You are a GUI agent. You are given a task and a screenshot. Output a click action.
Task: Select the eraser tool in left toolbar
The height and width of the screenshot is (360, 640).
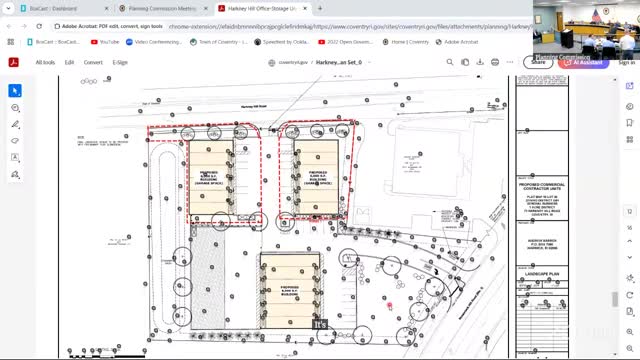pyautogui.click(x=15, y=141)
